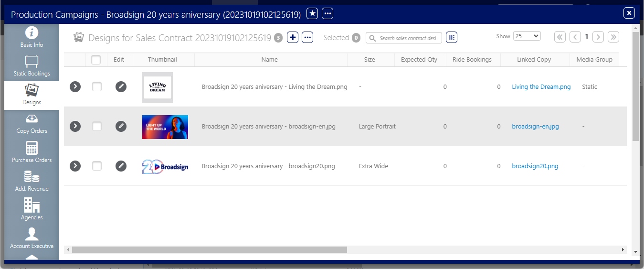Sort by the Linked Copy column
The height and width of the screenshot is (269, 644).
pyautogui.click(x=534, y=60)
